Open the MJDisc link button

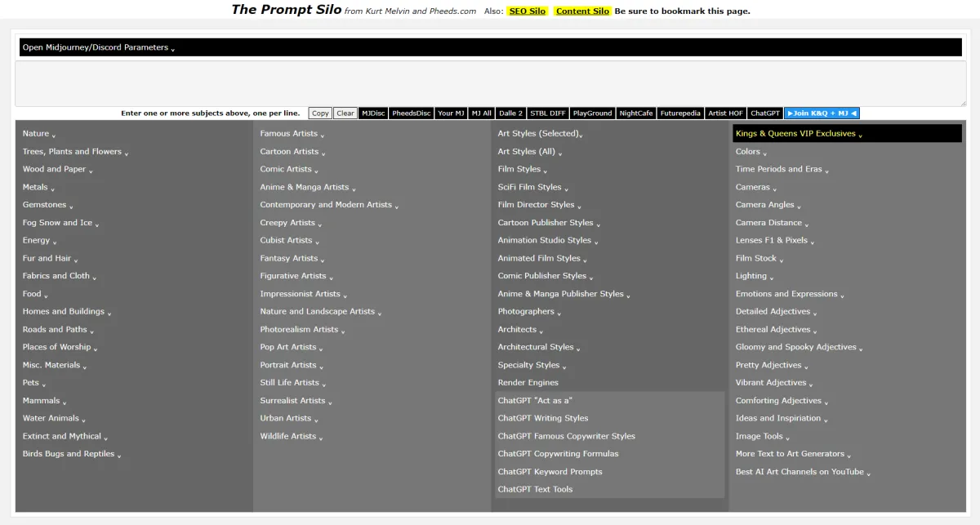pyautogui.click(x=373, y=113)
